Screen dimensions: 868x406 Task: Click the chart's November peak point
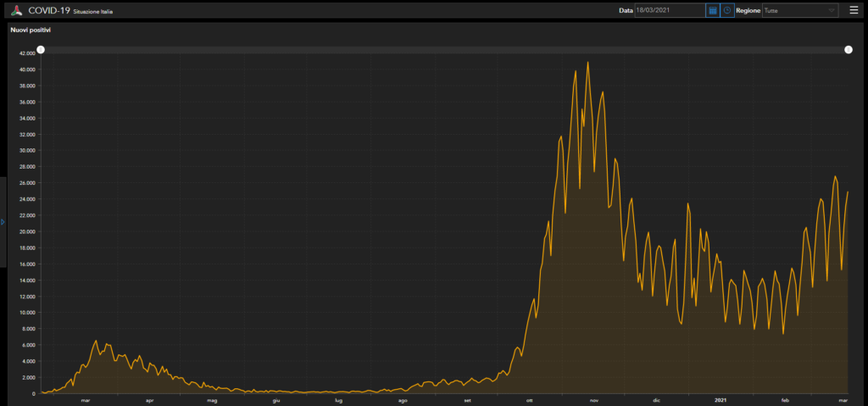(587, 62)
